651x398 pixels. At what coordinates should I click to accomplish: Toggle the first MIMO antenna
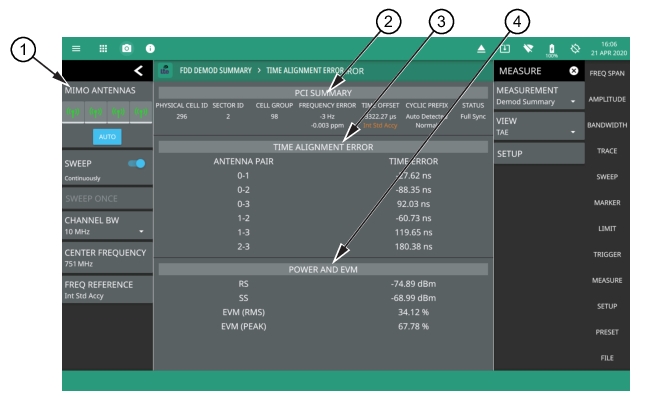[x=73, y=112]
